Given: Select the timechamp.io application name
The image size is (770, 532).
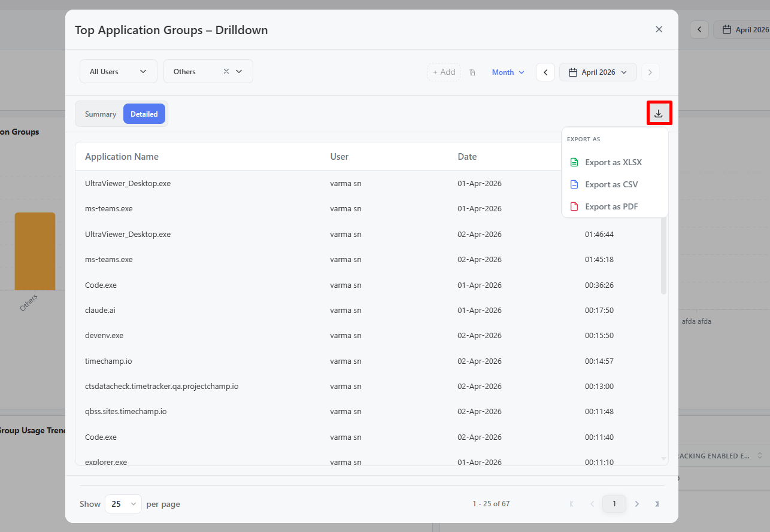Looking at the screenshot, I should point(108,361).
